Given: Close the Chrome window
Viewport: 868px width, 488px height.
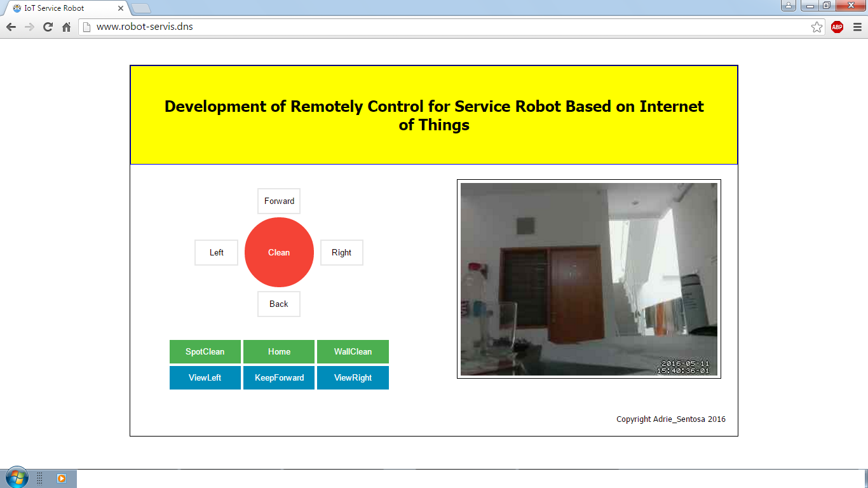Looking at the screenshot, I should [850, 6].
